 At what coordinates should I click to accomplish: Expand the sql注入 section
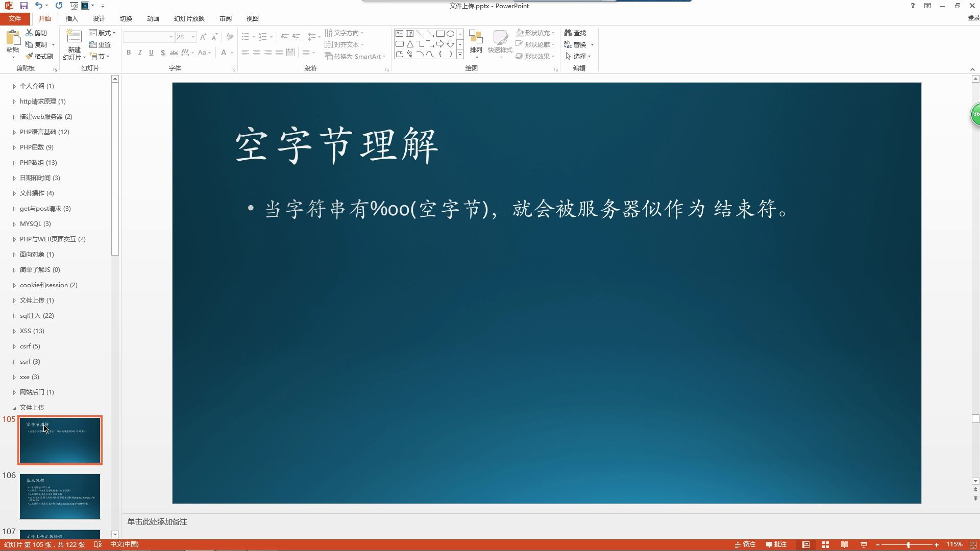tap(14, 315)
